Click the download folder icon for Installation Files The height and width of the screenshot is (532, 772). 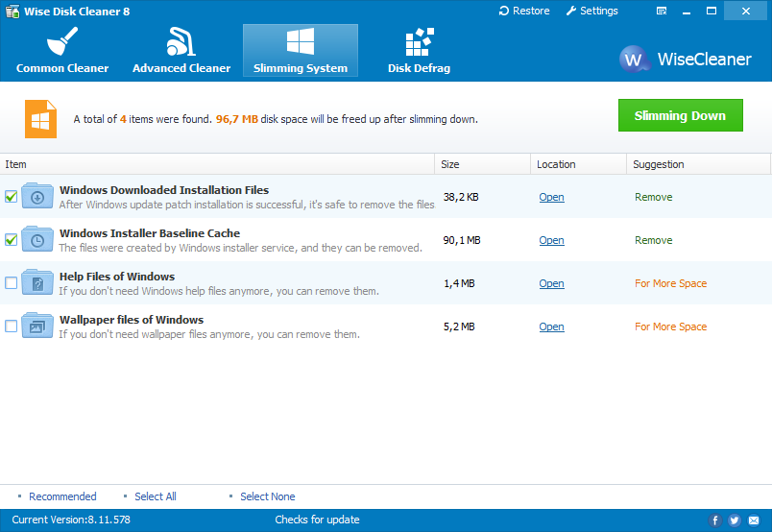point(37,196)
